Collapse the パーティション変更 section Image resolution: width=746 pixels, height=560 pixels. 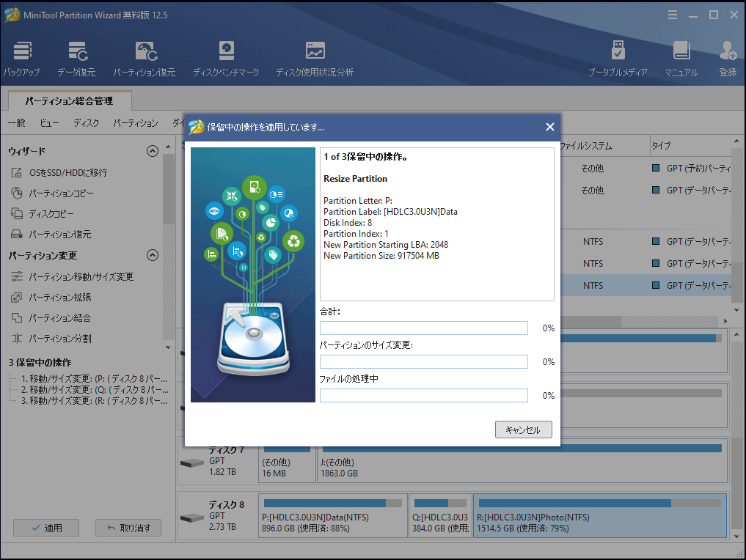(153, 255)
